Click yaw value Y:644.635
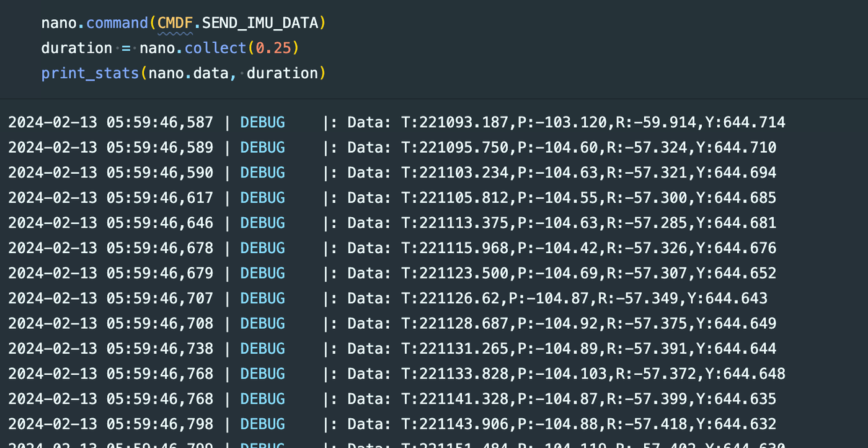This screenshot has width=868, height=448. click(737, 399)
